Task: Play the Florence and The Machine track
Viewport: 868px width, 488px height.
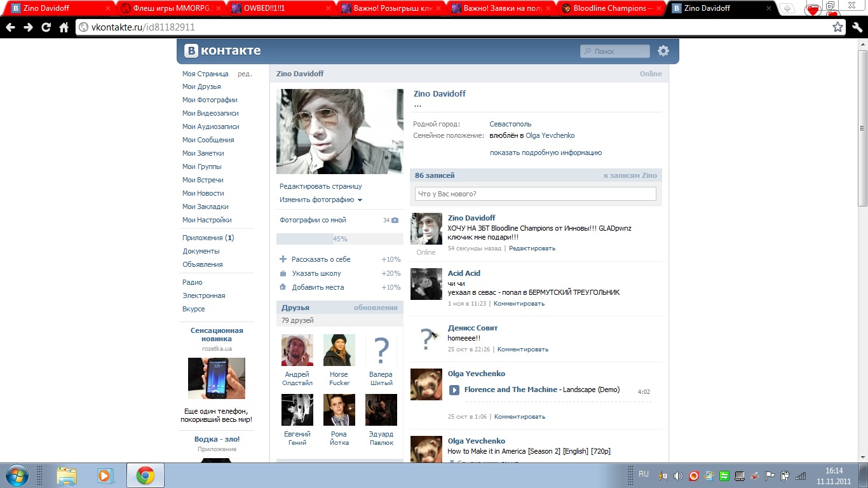Action: 454,390
